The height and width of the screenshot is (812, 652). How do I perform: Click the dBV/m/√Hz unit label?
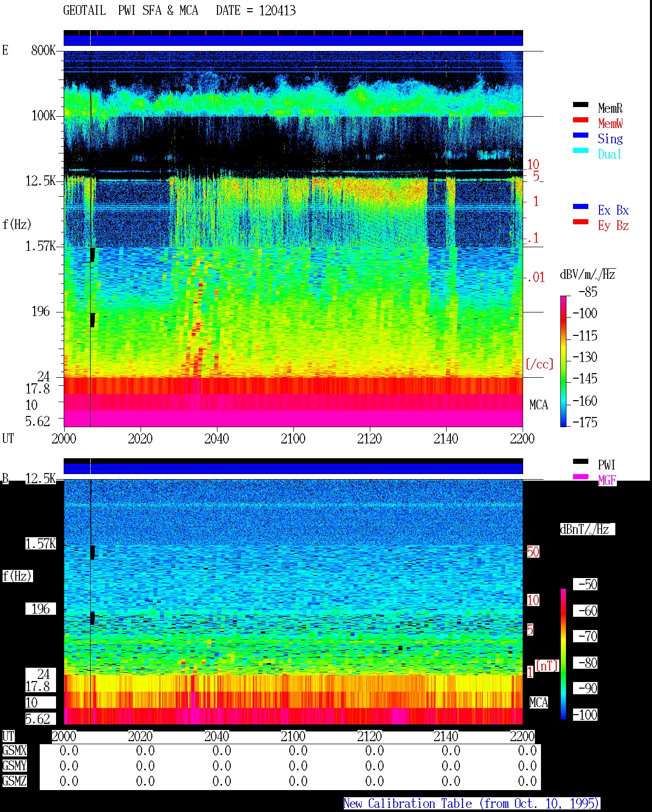[x=588, y=274]
